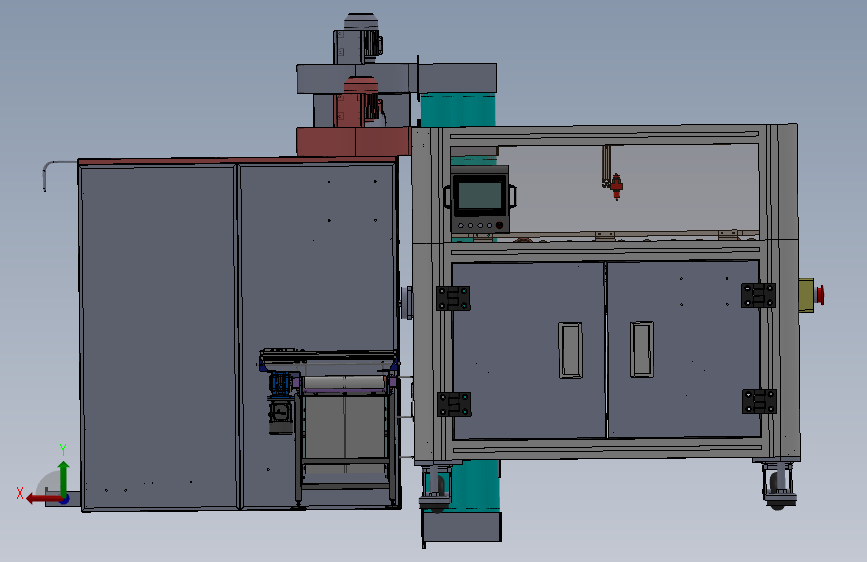
Task: Select the grey motor at the very top
Action: [358, 38]
